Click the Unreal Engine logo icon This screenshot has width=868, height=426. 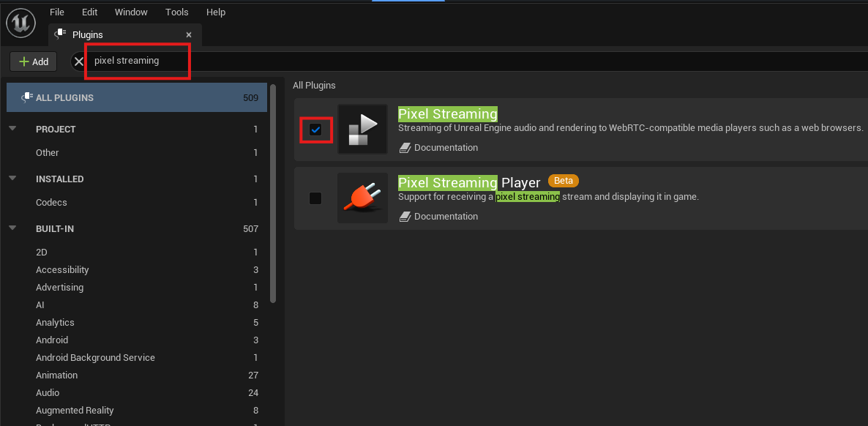point(20,23)
